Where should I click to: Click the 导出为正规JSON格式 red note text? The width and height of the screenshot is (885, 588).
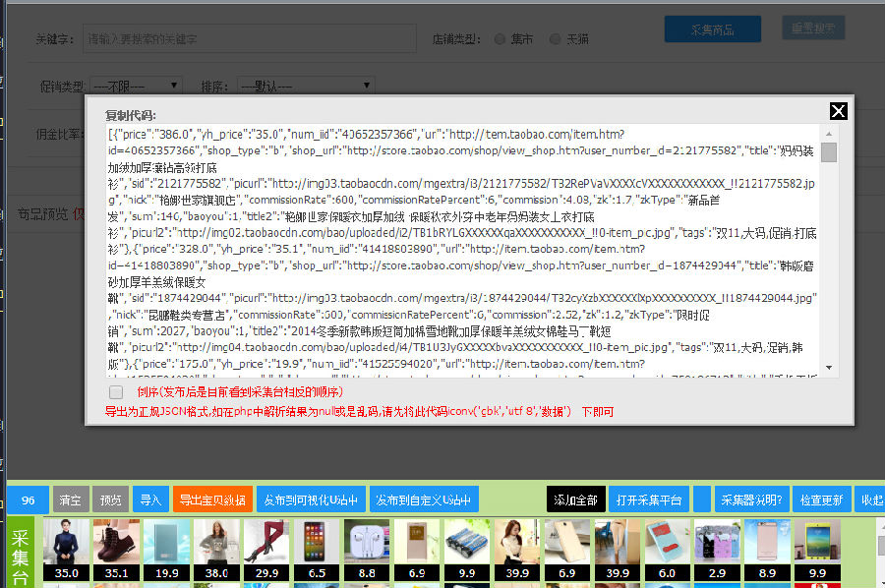click(x=359, y=411)
